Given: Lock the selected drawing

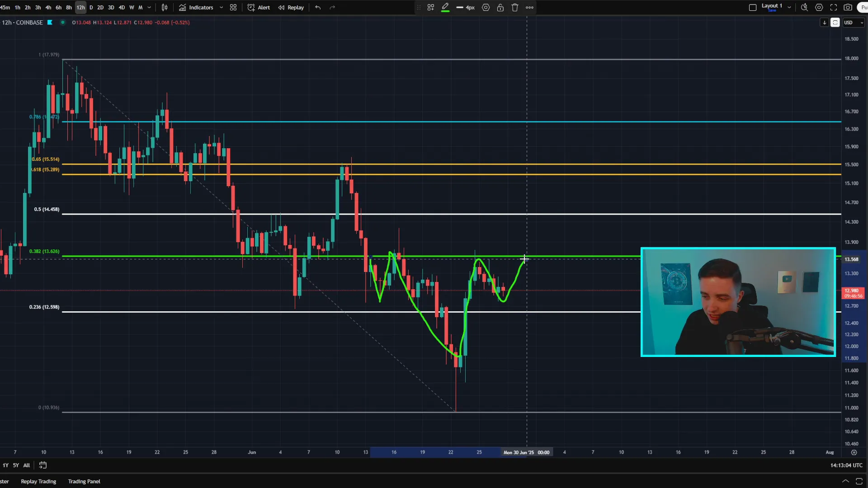Looking at the screenshot, I should point(500,7).
